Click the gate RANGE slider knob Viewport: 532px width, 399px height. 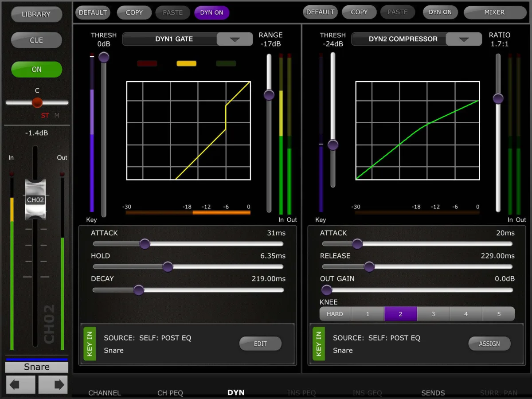tap(269, 95)
